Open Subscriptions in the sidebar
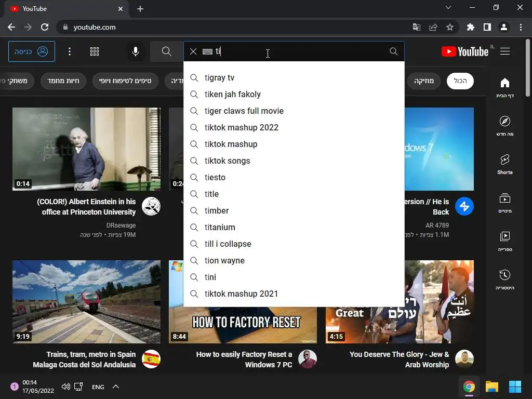 point(505,203)
